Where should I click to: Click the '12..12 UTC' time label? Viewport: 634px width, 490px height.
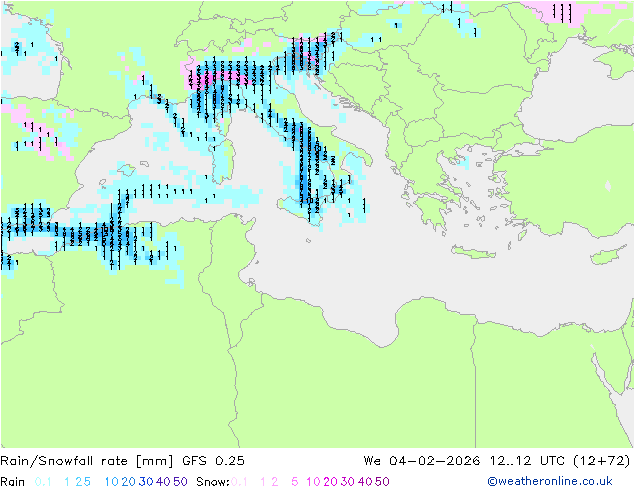[x=529, y=461]
